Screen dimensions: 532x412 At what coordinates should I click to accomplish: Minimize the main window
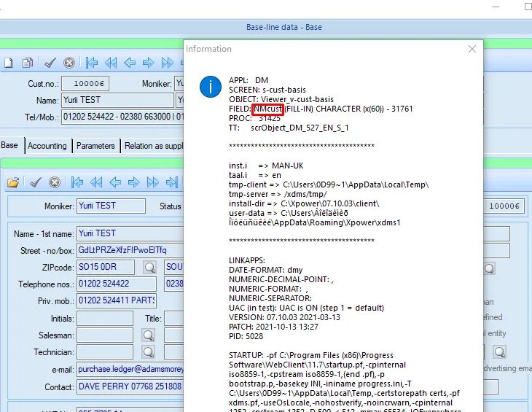[x=496, y=7]
